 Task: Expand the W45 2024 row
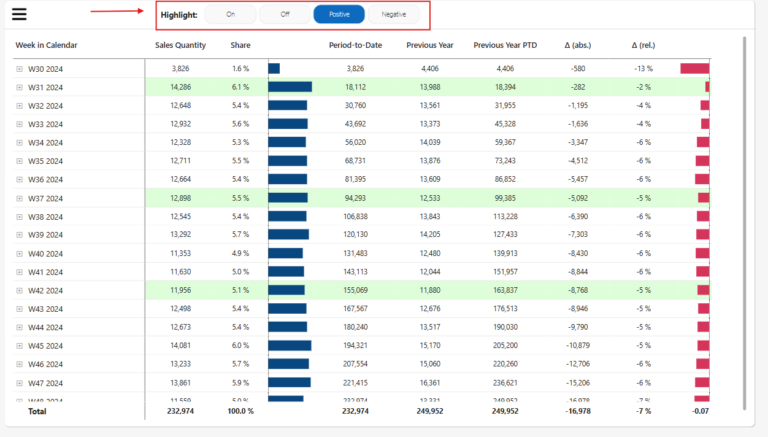click(x=20, y=346)
